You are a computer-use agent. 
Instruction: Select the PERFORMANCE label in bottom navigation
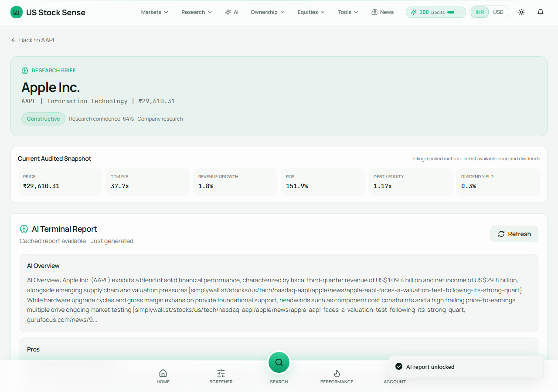click(x=337, y=382)
